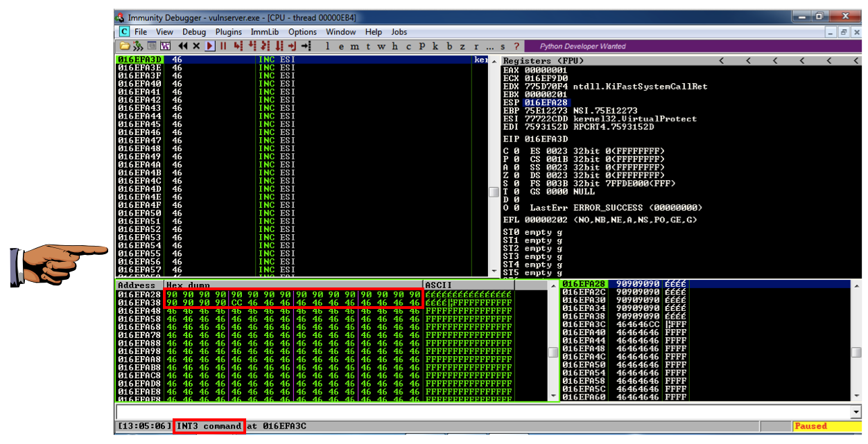
Task: Click the Restart program rewind icon
Action: (183, 46)
